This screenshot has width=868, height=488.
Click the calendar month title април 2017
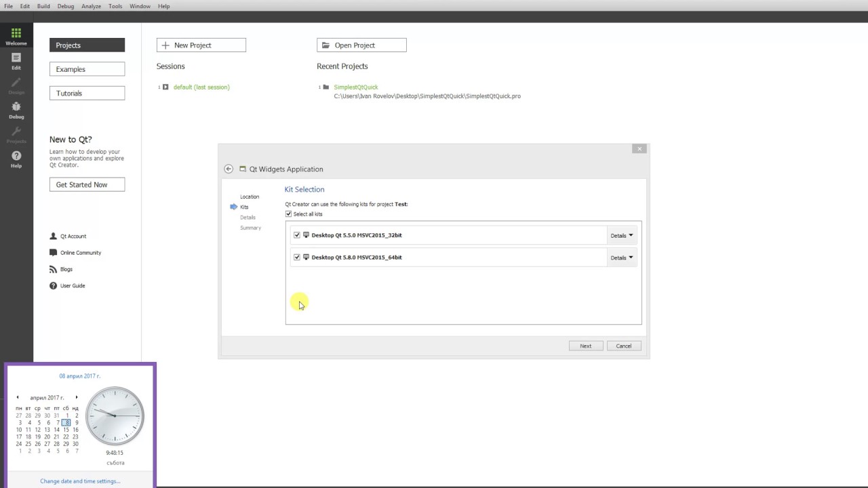47,397
